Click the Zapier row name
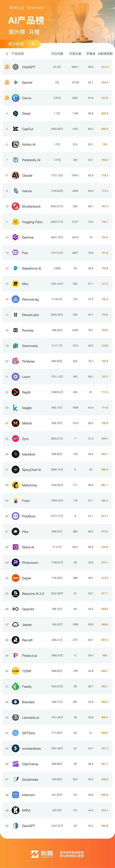This screenshot has height=868, width=115. pyautogui.click(x=26, y=578)
